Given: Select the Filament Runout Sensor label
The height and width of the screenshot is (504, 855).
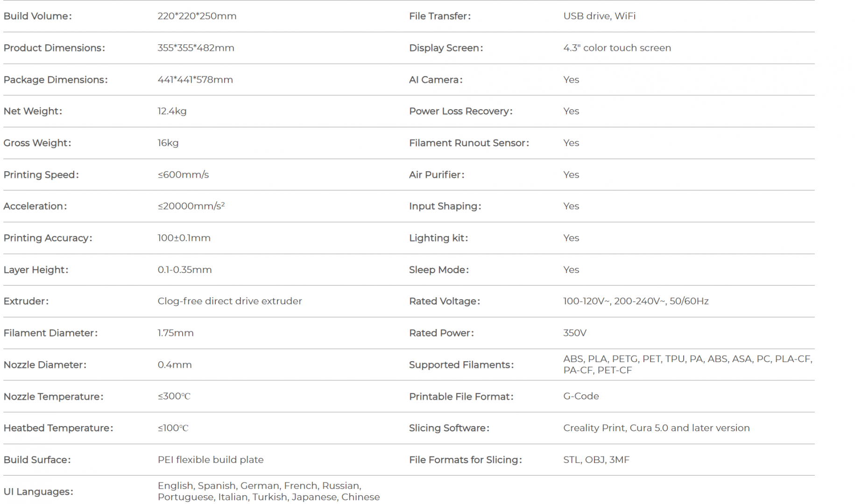Looking at the screenshot, I should 469,143.
